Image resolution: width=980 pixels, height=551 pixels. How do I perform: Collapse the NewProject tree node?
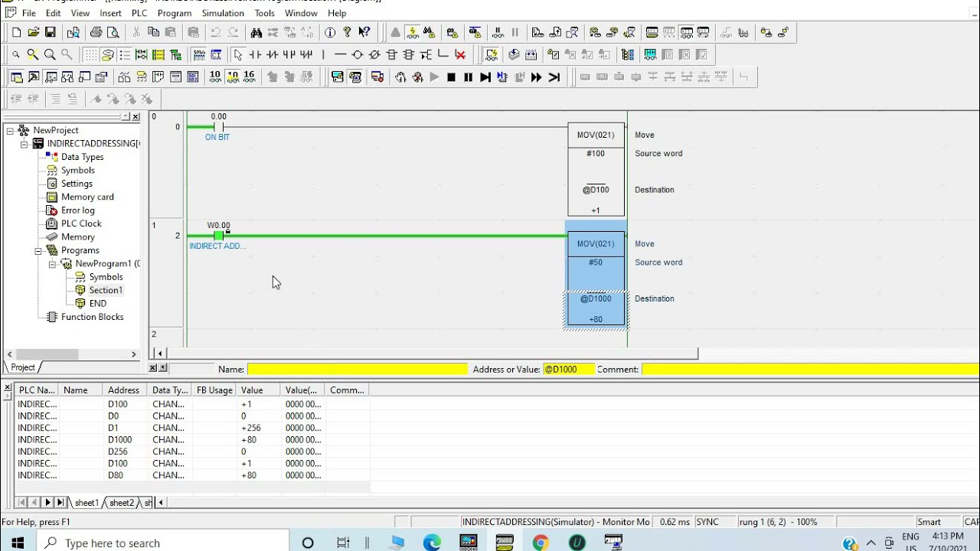click(x=10, y=130)
